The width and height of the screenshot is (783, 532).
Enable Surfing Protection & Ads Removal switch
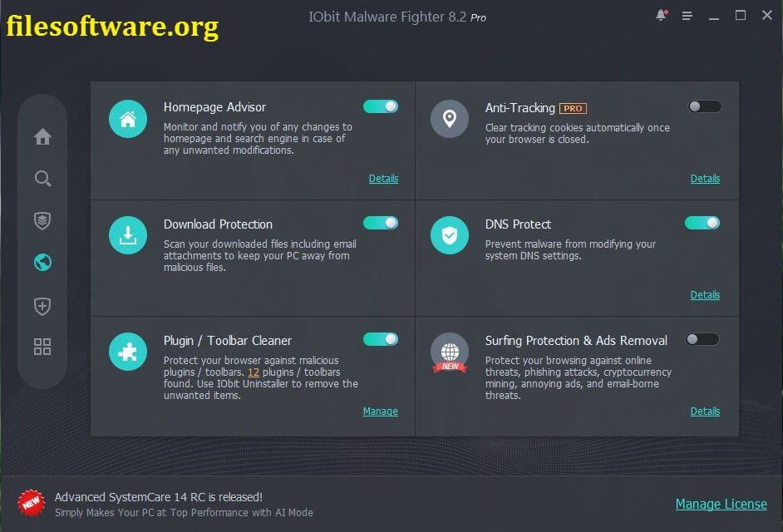pyautogui.click(x=702, y=340)
